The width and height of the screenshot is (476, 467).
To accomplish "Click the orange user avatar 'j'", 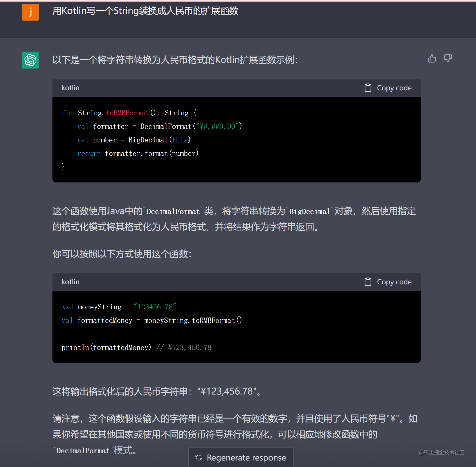I will pyautogui.click(x=30, y=12).
